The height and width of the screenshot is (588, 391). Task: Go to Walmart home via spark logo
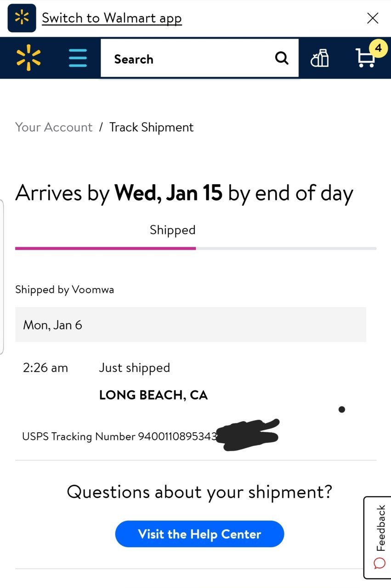pyautogui.click(x=28, y=58)
